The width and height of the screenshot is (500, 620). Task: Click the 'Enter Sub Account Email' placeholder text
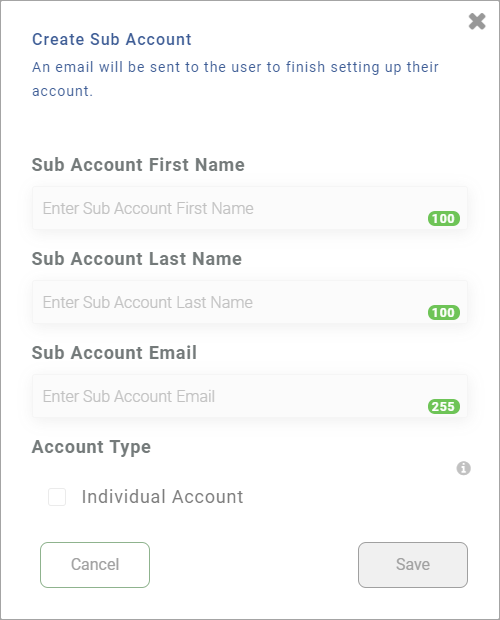[x=129, y=396]
